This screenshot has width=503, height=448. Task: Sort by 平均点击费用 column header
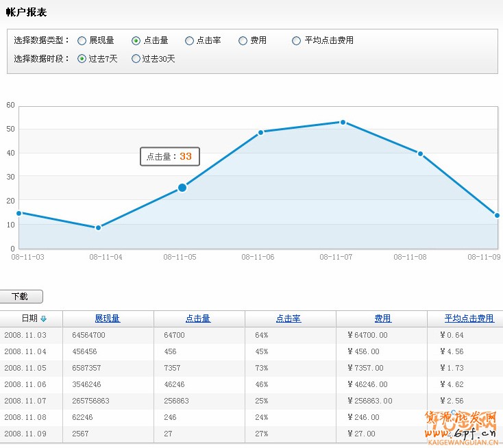(x=469, y=319)
